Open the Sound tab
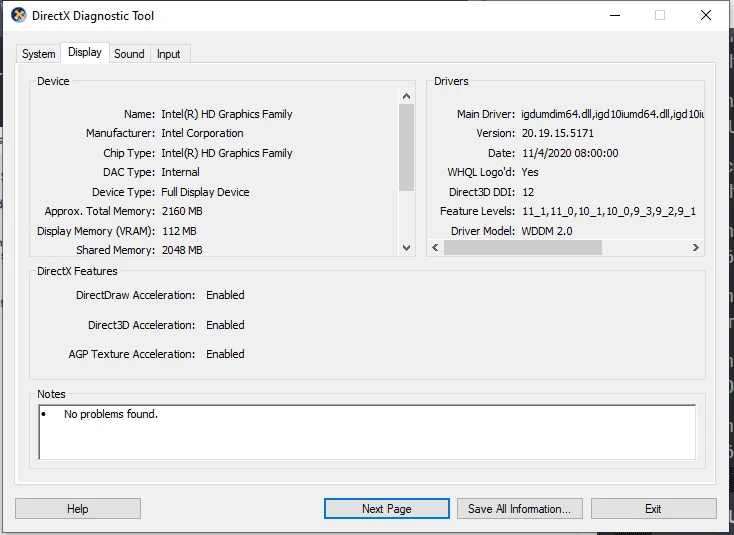Image resolution: width=734 pixels, height=535 pixels. 129,54
